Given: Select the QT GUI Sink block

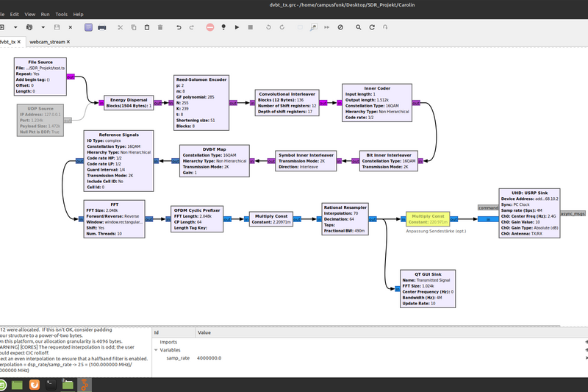Looking at the screenshot, I should coord(428,289).
